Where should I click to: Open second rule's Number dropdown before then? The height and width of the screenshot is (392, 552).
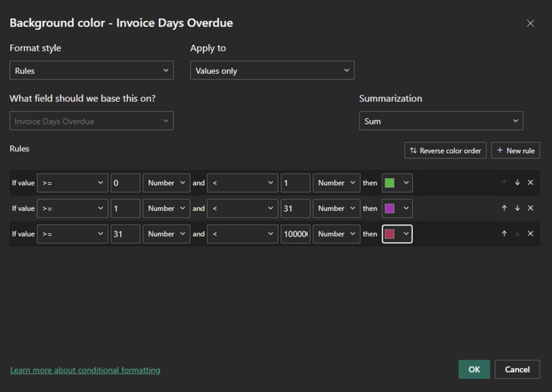point(336,208)
